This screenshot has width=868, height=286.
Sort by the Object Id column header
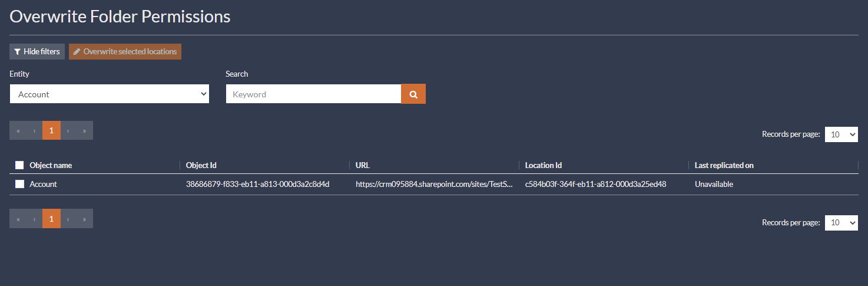[x=201, y=165]
